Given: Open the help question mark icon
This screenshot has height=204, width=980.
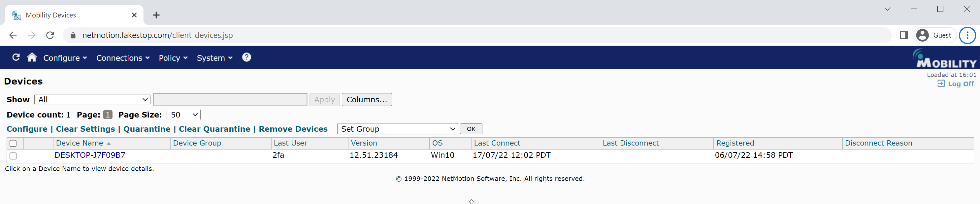Looking at the screenshot, I should pos(246,57).
